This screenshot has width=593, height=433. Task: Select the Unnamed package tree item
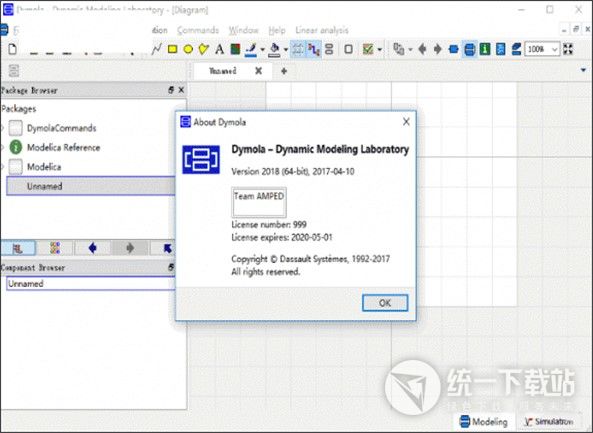(91, 186)
